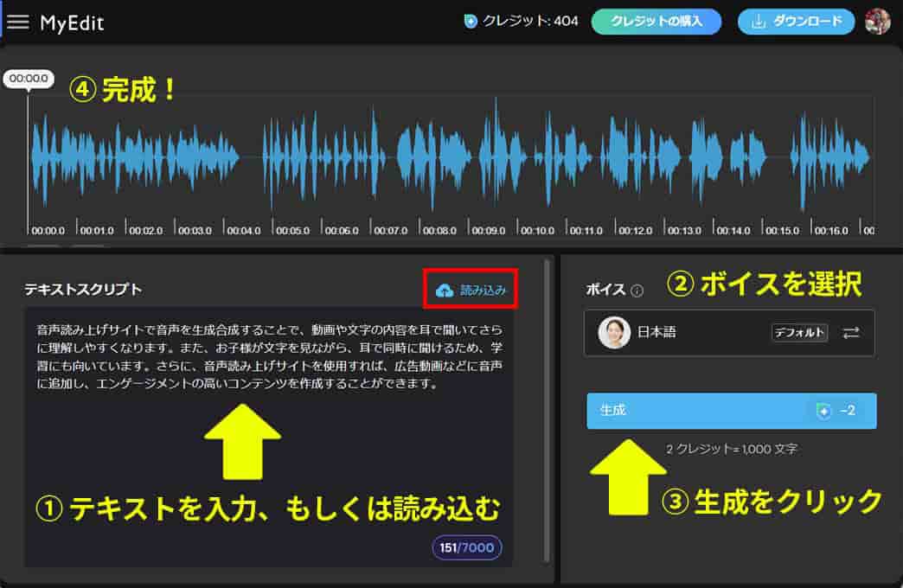Open the hamburger menu beside MyEdit
903x588 pixels.
(18, 22)
